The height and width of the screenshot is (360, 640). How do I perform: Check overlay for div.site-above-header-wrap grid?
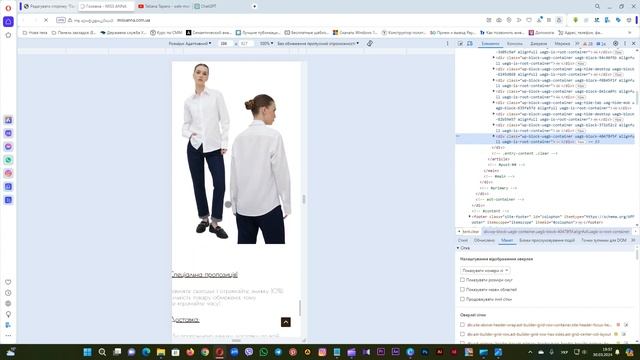point(462,325)
